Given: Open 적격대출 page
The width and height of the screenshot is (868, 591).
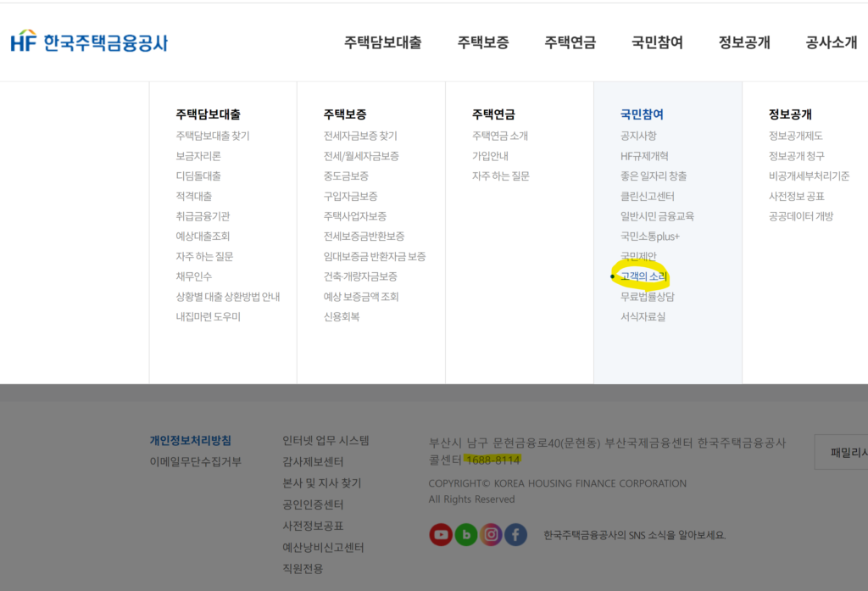Looking at the screenshot, I should click(x=194, y=196).
